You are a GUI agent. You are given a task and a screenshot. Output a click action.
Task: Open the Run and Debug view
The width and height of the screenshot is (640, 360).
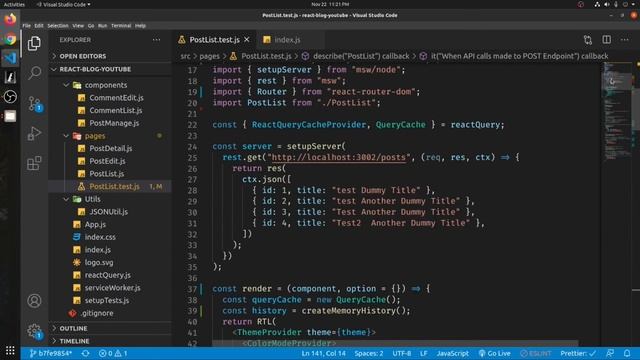click(34, 133)
